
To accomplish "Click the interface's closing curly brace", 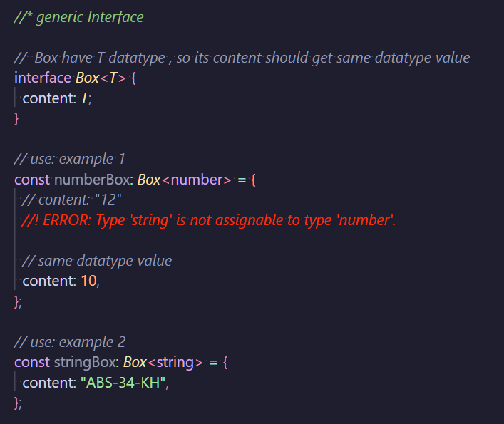I will (16, 118).
